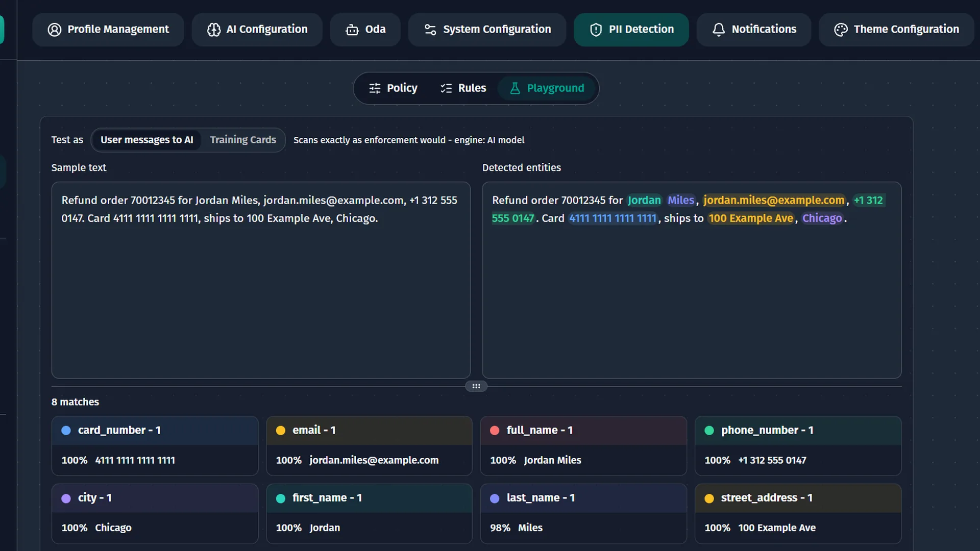The image size is (980, 551).
Task: Select User messages to AI test mode
Action: (x=146, y=140)
